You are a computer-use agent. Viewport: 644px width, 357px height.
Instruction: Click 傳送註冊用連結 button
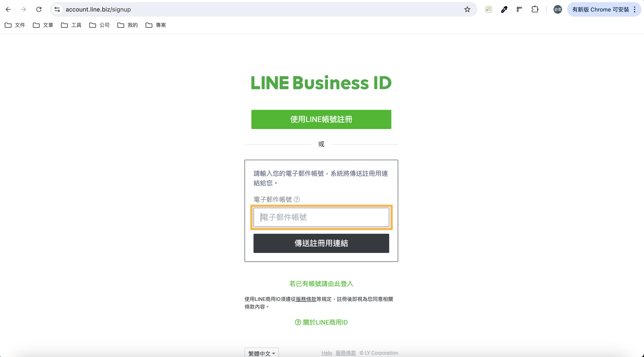click(321, 243)
